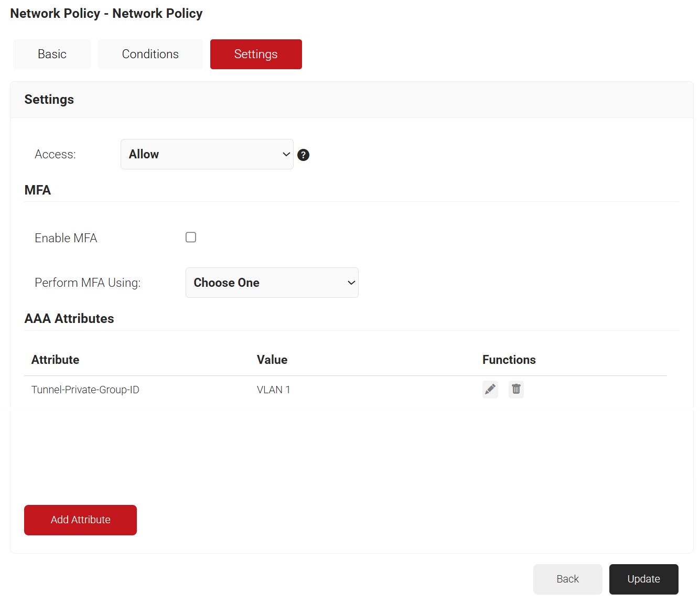Click the VLAN 1 value cell
This screenshot has width=700, height=604.
tap(273, 390)
